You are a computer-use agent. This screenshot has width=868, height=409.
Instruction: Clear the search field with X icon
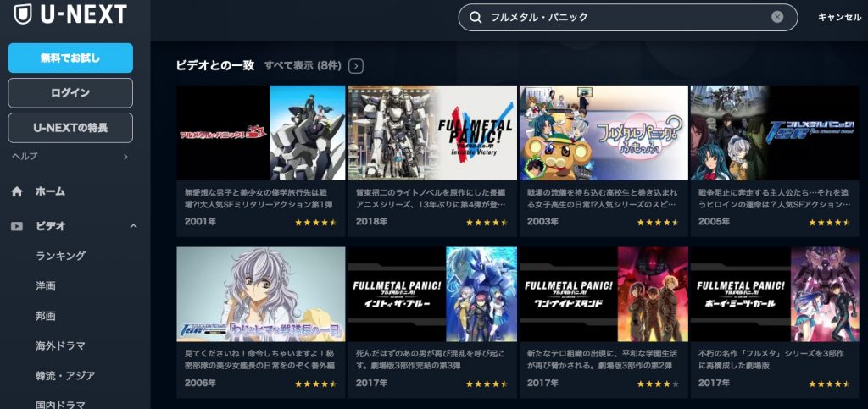tap(777, 17)
